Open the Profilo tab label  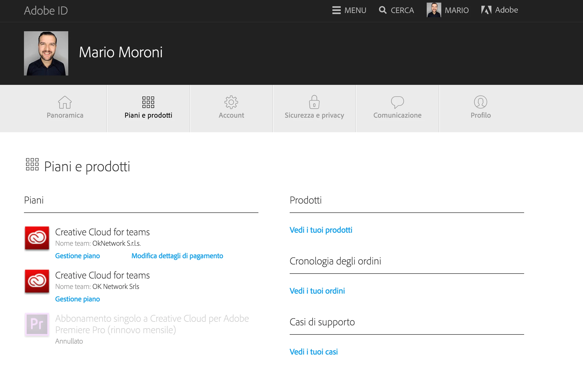pyautogui.click(x=481, y=115)
